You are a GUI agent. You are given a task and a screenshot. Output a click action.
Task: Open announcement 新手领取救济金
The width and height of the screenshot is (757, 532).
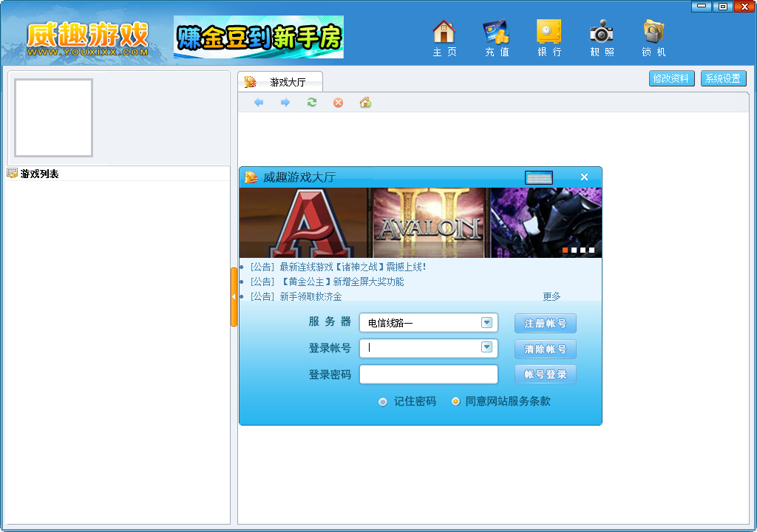(296, 296)
